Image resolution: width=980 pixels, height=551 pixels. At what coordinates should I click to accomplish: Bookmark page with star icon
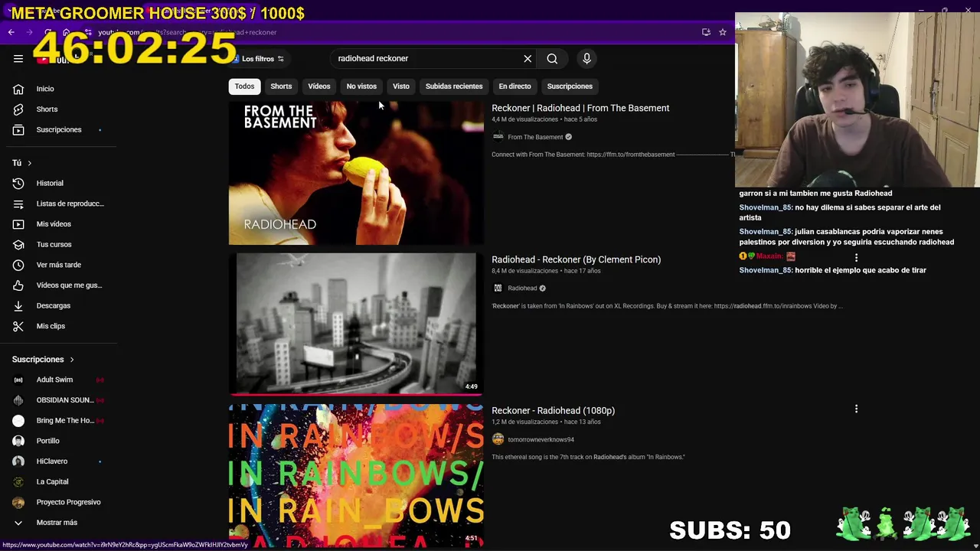pyautogui.click(x=723, y=32)
